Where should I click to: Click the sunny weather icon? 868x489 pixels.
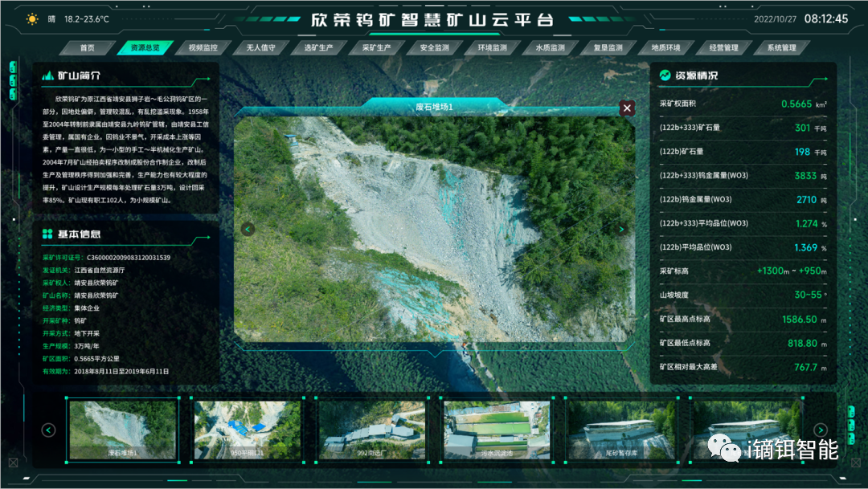(x=32, y=18)
